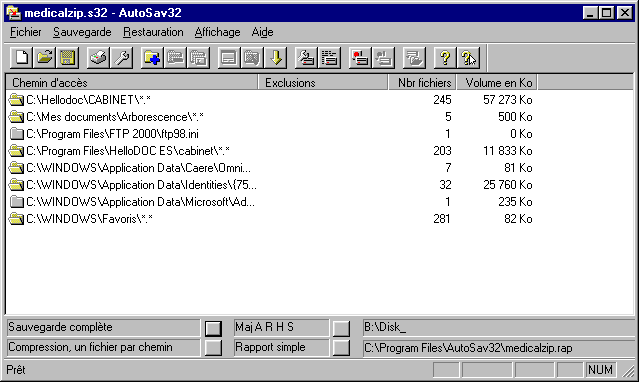Viewport: 639px width, 382px height.
Task: Click the 281 files count value
Action: click(441, 219)
